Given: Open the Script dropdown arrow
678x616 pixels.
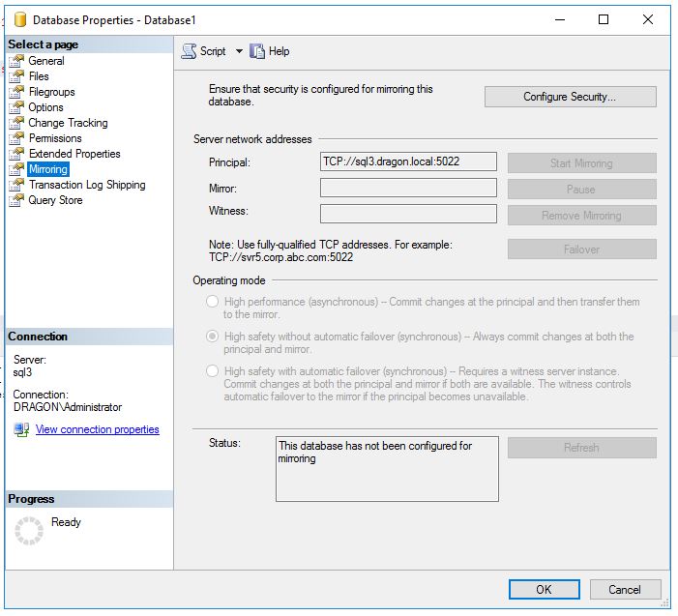Looking at the screenshot, I should coord(239,51).
